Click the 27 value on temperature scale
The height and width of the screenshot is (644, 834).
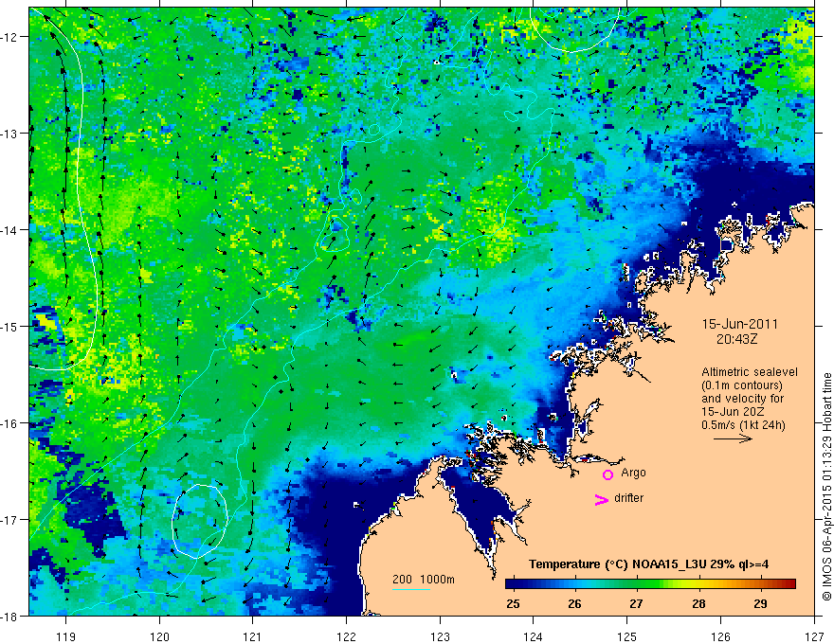(636, 604)
